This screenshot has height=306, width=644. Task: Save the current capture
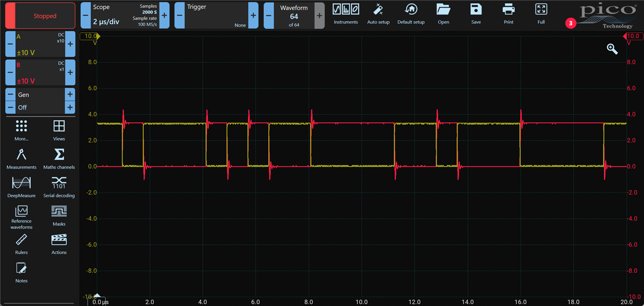(476, 14)
